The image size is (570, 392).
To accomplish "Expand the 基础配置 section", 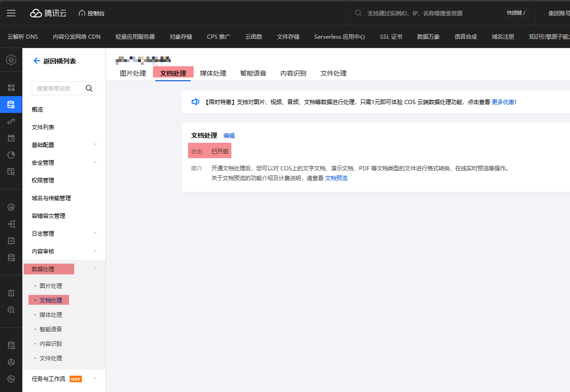I will pyautogui.click(x=95, y=145).
